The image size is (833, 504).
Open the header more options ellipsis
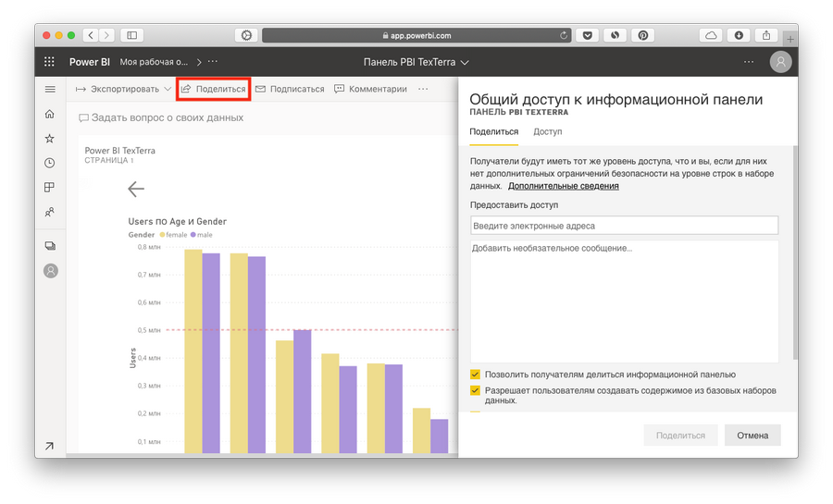click(x=749, y=62)
